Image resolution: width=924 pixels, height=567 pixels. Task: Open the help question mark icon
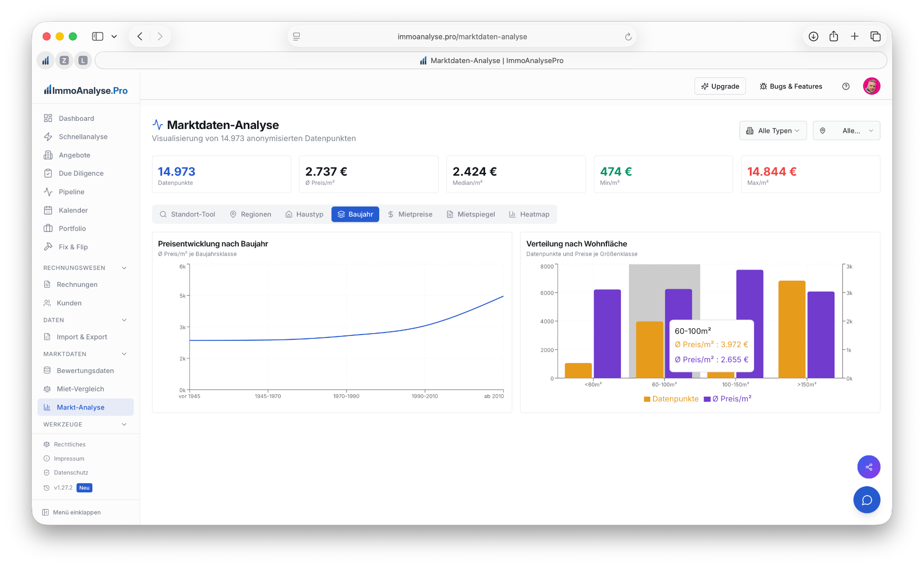click(x=846, y=86)
